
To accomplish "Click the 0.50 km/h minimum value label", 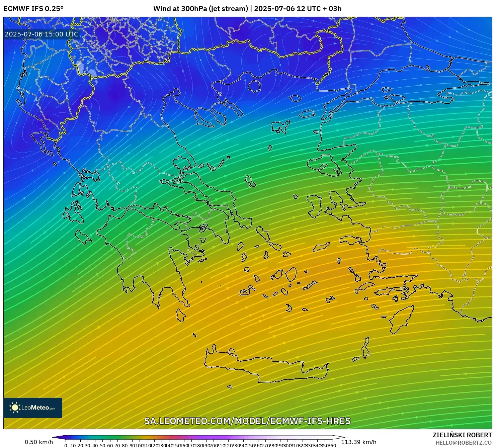I will [x=39, y=442].
